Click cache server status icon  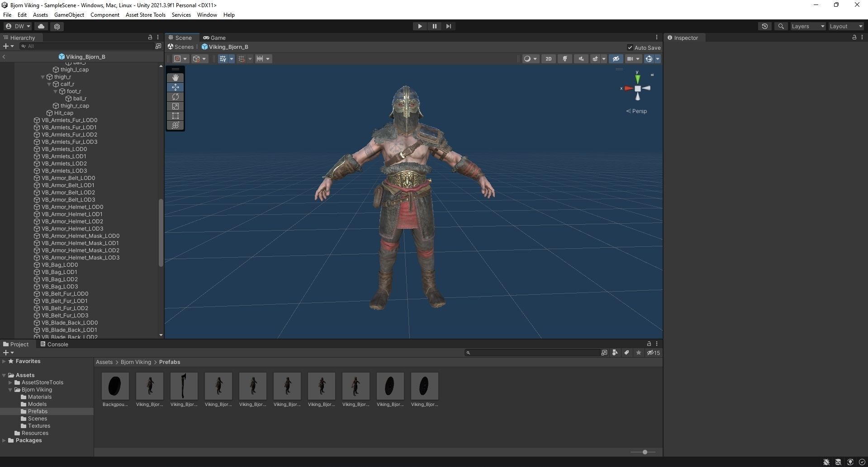click(x=838, y=462)
